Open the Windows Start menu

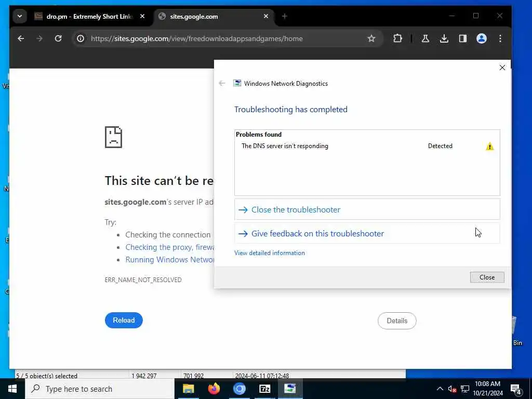tap(12, 389)
